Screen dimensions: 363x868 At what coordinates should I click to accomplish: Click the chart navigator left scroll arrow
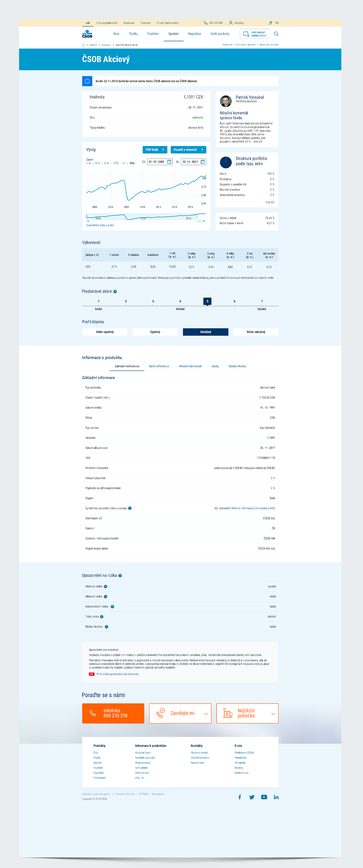[x=88, y=221]
